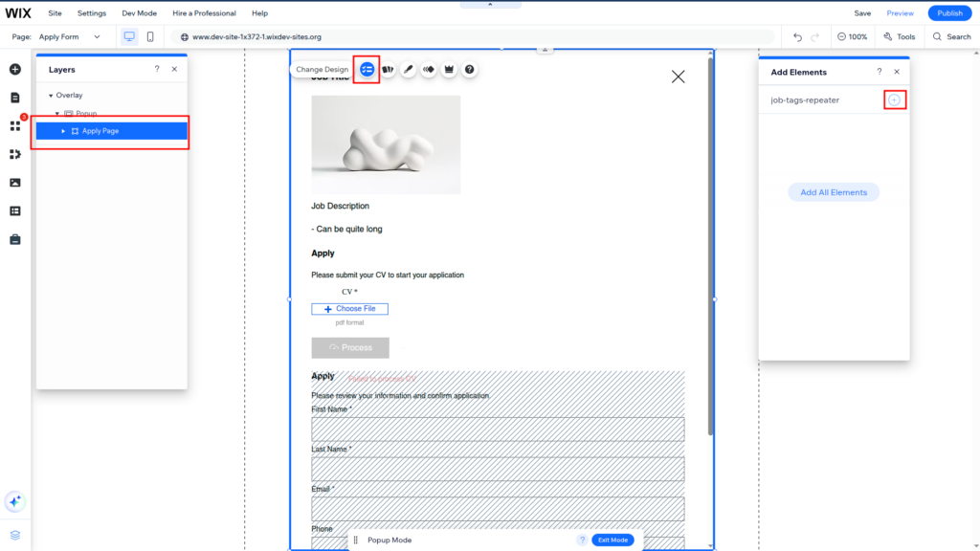Collapse the Overlay layer tree node
The height and width of the screenshot is (551, 980).
(x=50, y=96)
